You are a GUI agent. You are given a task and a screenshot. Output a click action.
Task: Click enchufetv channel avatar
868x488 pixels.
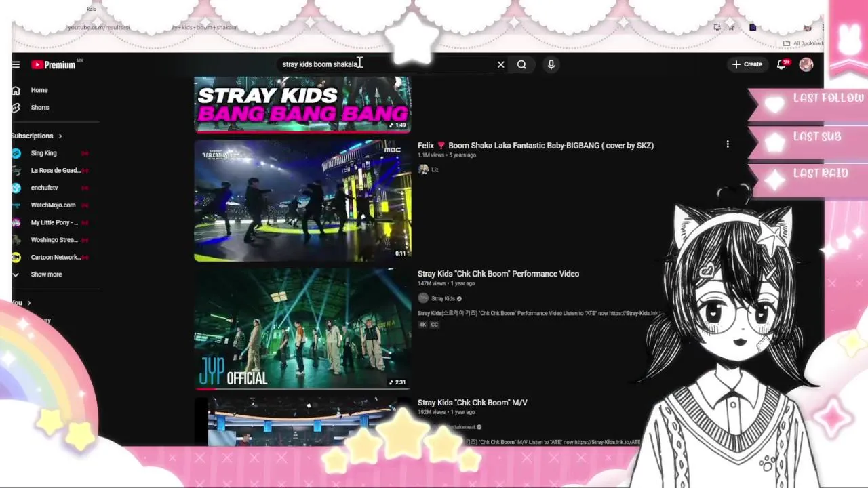(x=16, y=188)
